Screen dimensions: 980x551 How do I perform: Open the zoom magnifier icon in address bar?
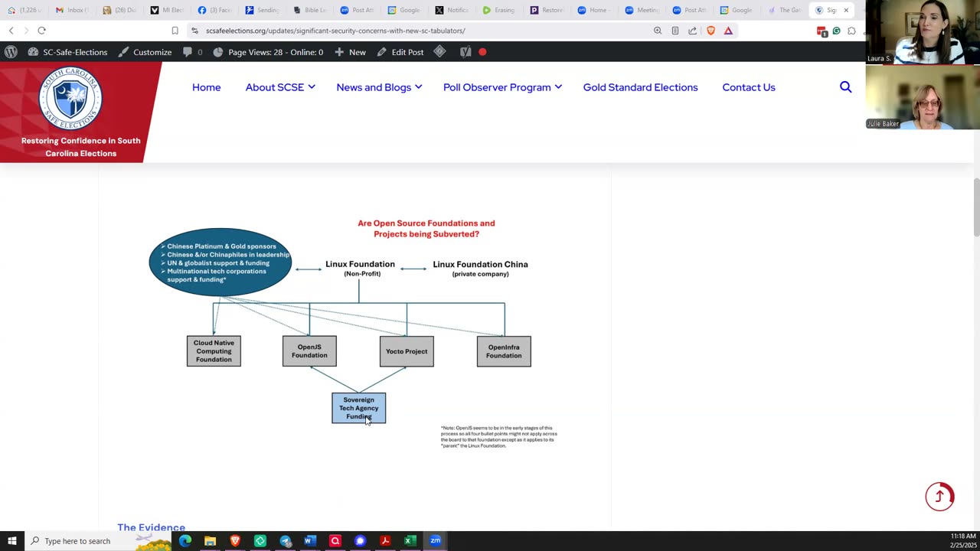click(658, 31)
